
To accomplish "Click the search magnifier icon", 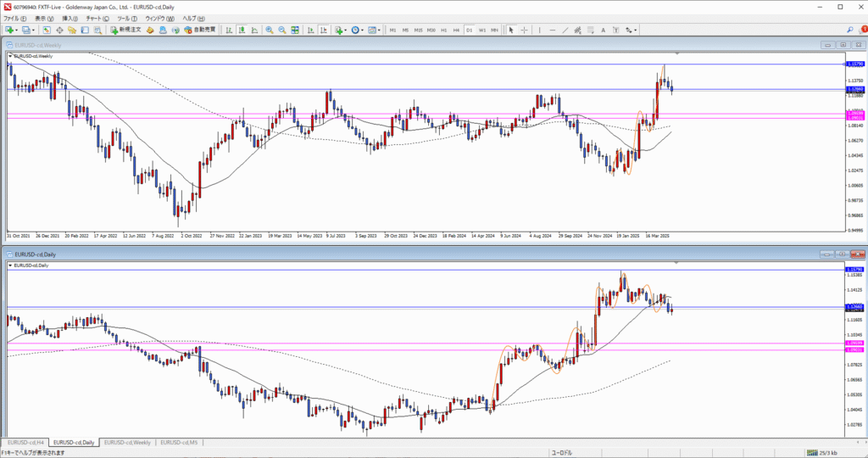I will [x=849, y=30].
